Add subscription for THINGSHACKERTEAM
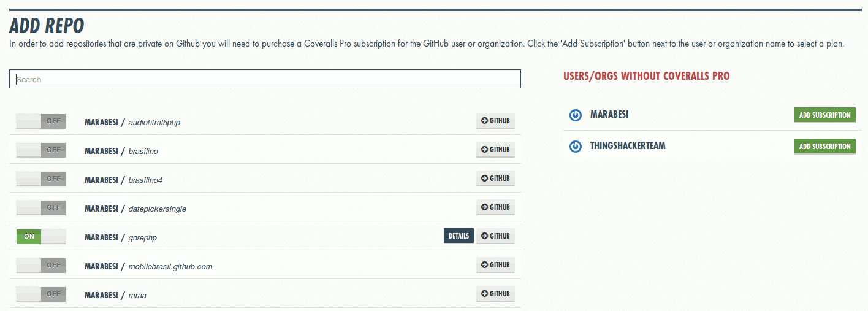Screen dimensions: 868x311 click(x=824, y=147)
